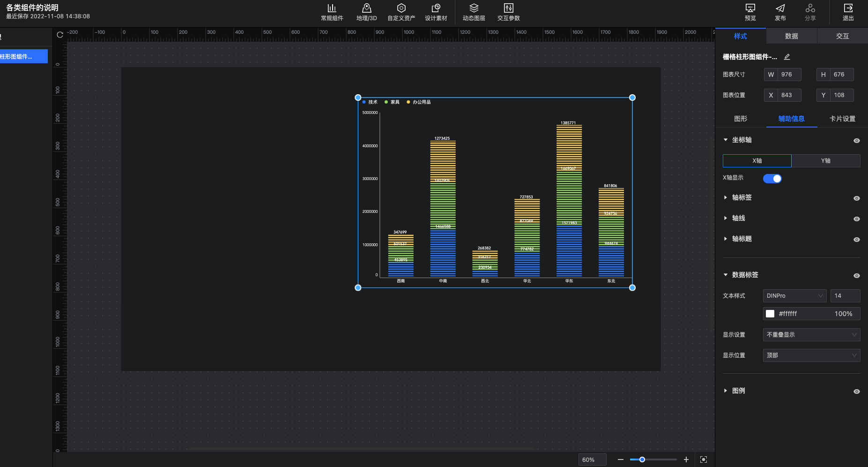This screenshot has height=467, width=868.
Task: Click the 各类组件的说明 project title
Action: tap(32, 8)
